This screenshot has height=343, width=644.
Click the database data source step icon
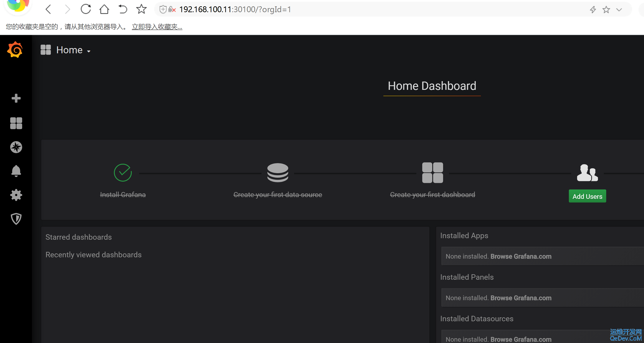pos(278,172)
